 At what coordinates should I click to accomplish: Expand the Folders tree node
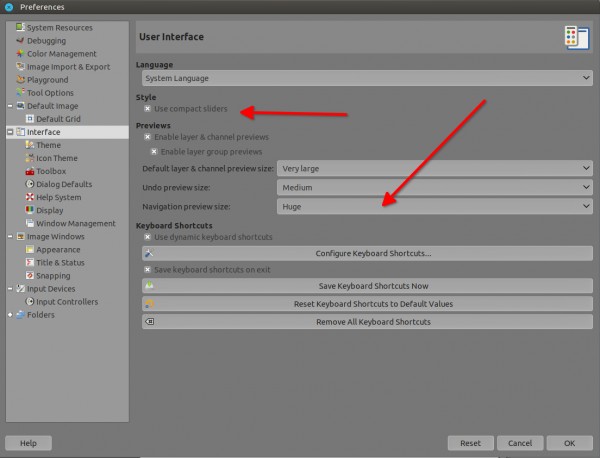(x=10, y=315)
